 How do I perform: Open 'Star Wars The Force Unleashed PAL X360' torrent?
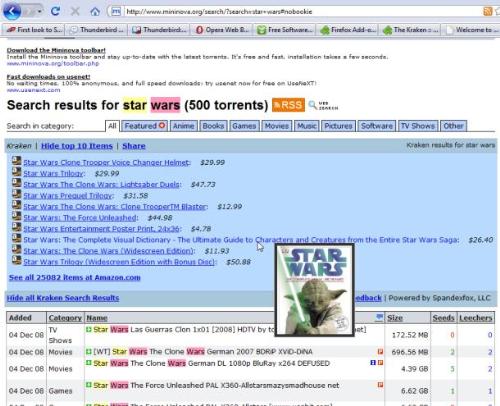point(216,385)
